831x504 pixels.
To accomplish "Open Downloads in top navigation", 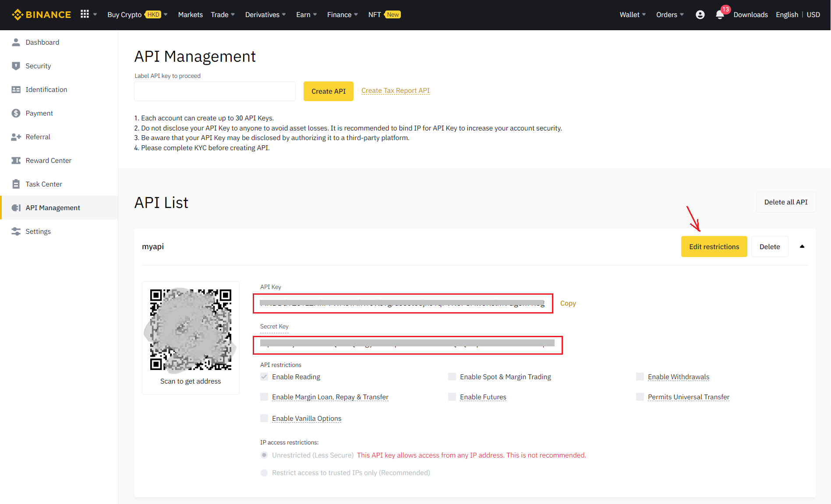I will pyautogui.click(x=750, y=14).
